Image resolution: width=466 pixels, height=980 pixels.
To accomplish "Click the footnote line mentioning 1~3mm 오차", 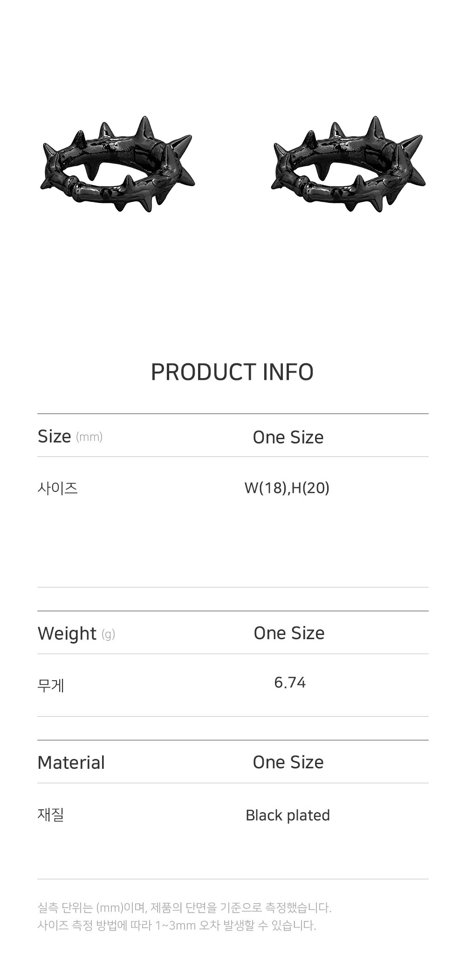I will 176,925.
